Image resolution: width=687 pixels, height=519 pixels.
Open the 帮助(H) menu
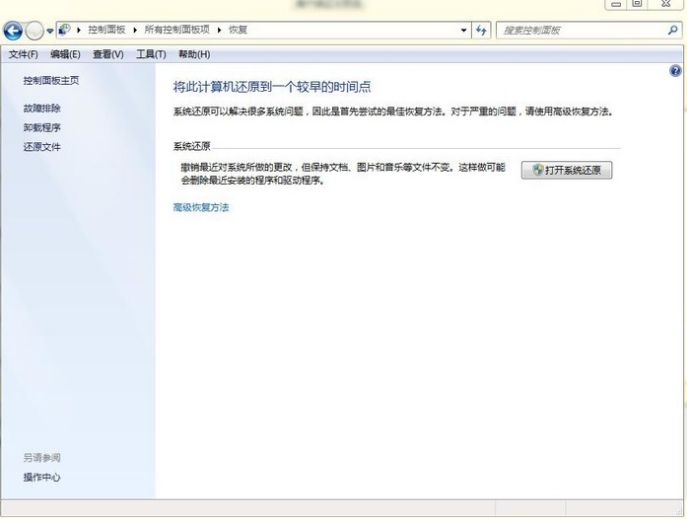[193, 54]
